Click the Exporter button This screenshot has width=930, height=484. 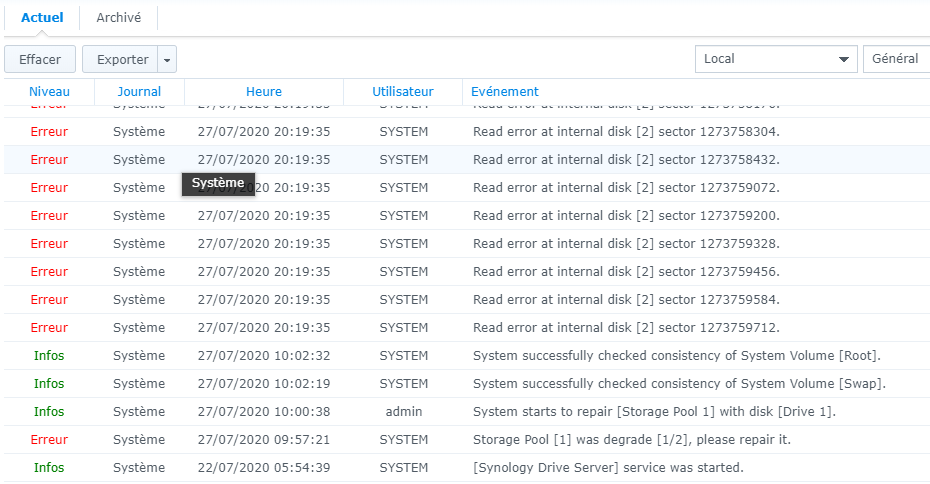(122, 60)
